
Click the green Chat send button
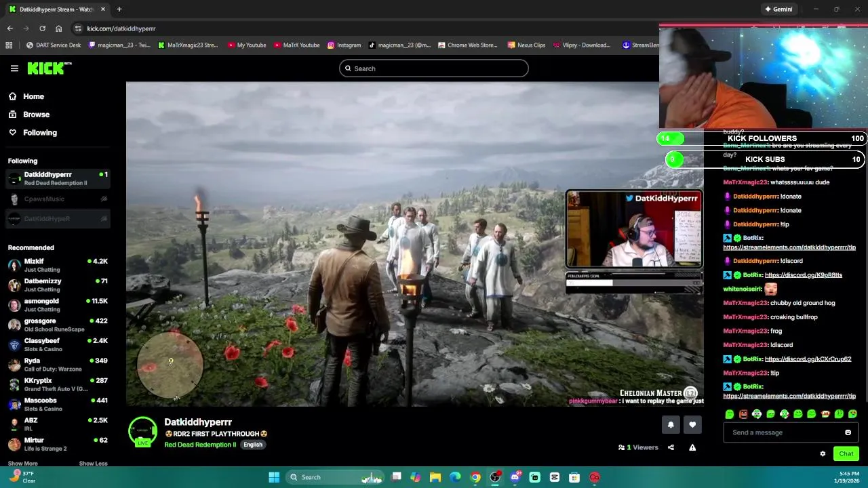[x=846, y=454]
